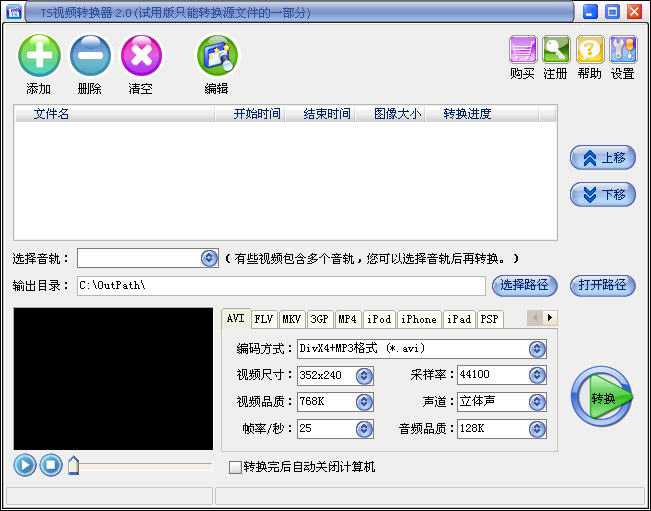
Task: Minimize the TS converter window
Action: (x=590, y=12)
